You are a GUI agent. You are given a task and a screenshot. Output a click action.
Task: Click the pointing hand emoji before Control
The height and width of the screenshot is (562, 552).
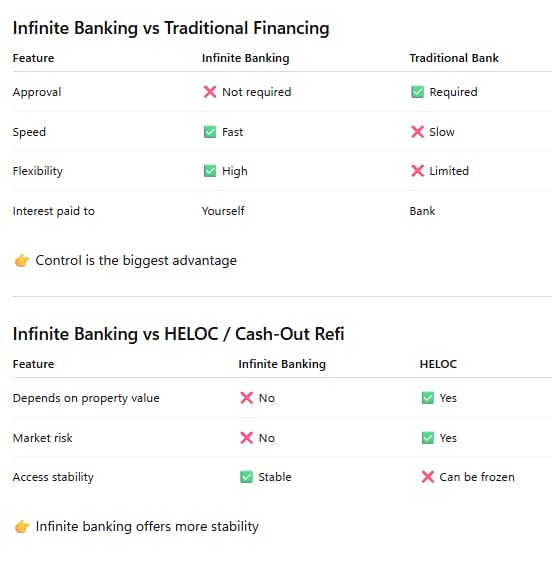[22, 261]
